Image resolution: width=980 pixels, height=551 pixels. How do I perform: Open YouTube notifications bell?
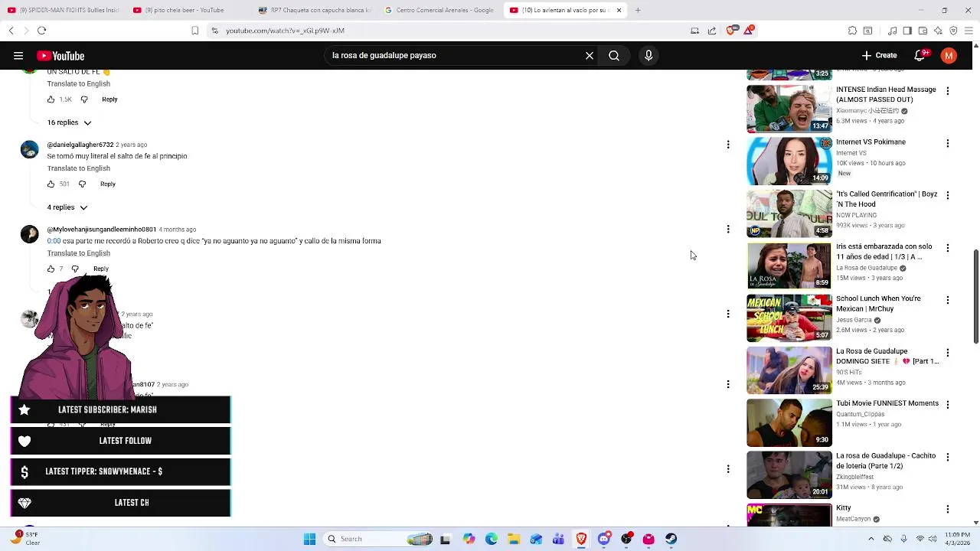pos(921,56)
